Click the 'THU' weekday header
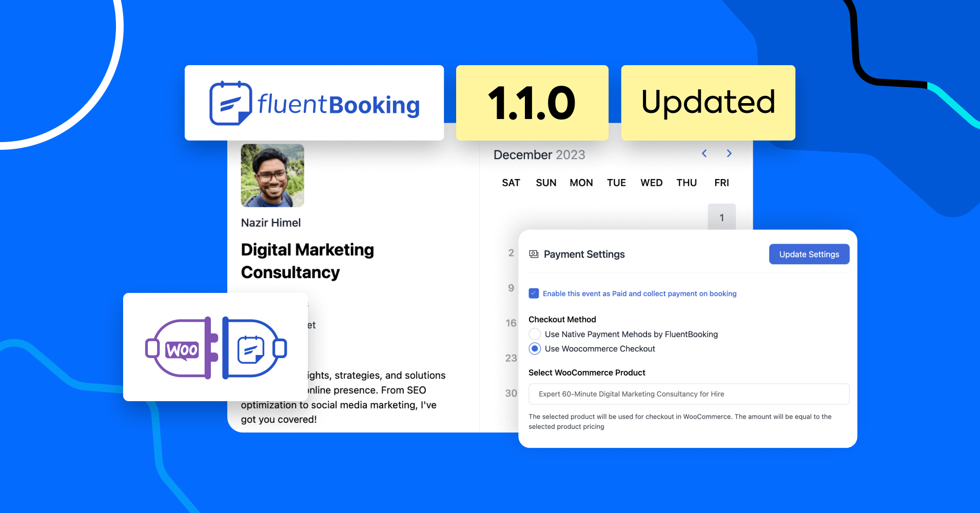Screen dimensions: 980x513 (687, 183)
